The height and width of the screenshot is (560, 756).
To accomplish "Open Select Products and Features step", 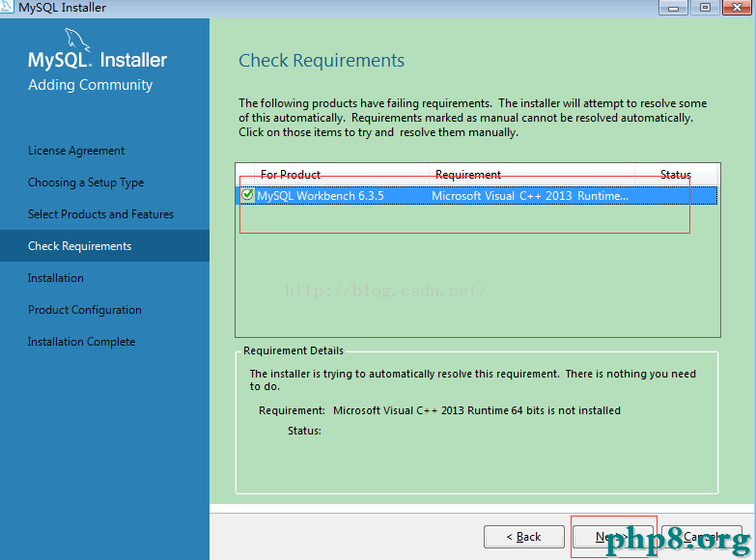I will 100,214.
